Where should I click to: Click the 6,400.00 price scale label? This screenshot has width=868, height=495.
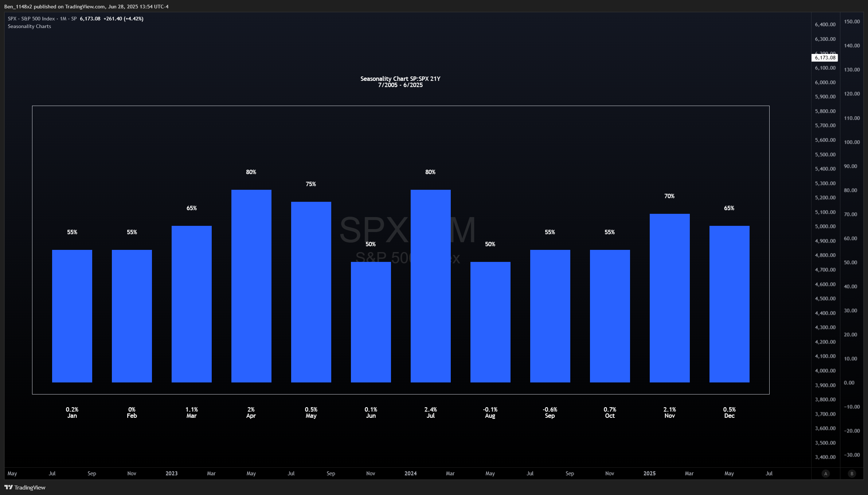point(825,24)
